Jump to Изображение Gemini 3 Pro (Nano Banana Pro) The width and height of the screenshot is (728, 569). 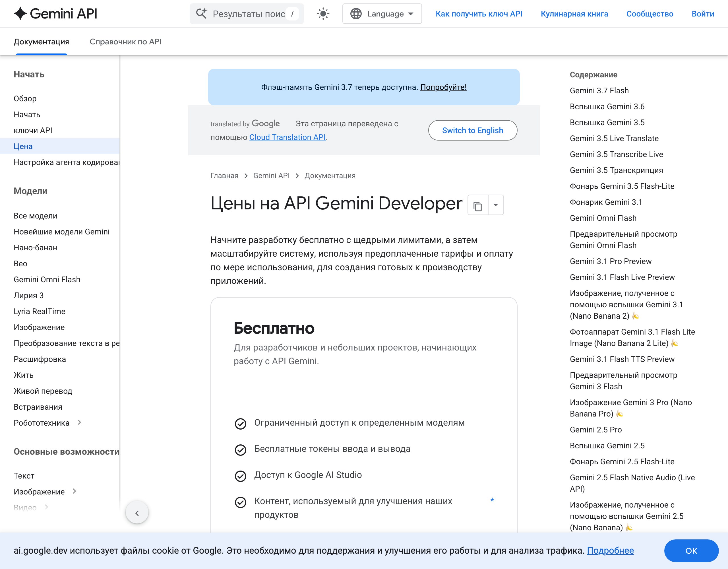point(631,408)
